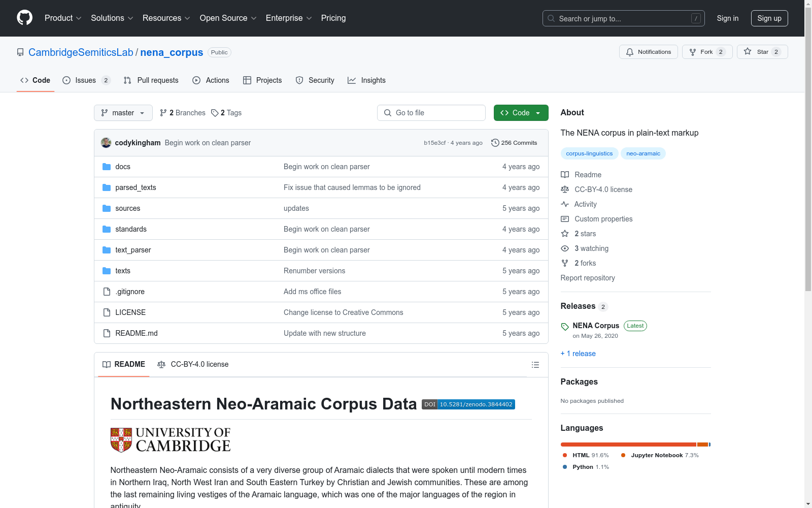Open commit 'Fix issue that caused lemmas to be ignored'
The height and width of the screenshot is (508, 812).
pos(352,187)
